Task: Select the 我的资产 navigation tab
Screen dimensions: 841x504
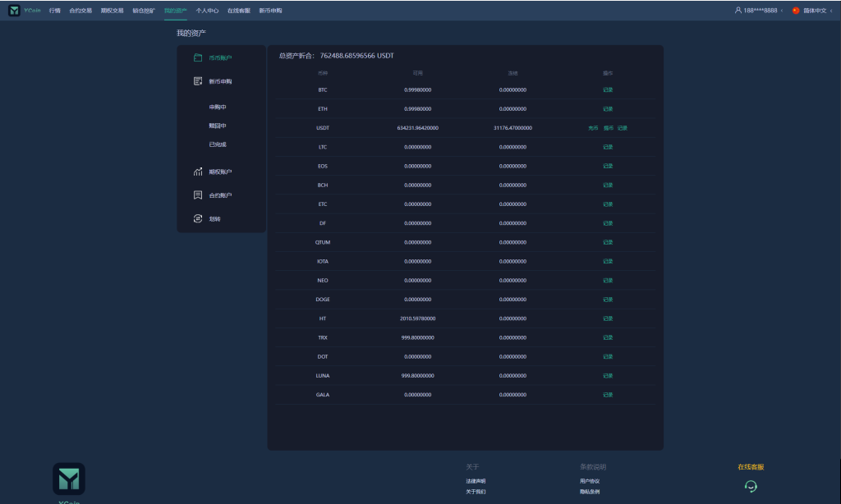Action: (176, 11)
